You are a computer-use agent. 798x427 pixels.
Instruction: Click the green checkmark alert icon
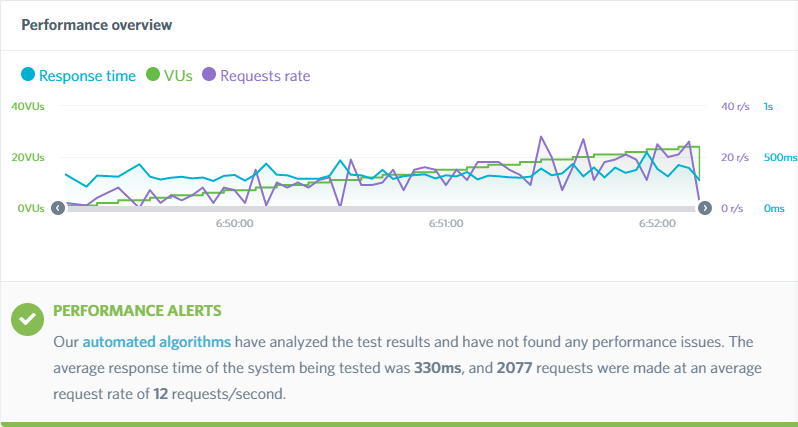(x=26, y=319)
